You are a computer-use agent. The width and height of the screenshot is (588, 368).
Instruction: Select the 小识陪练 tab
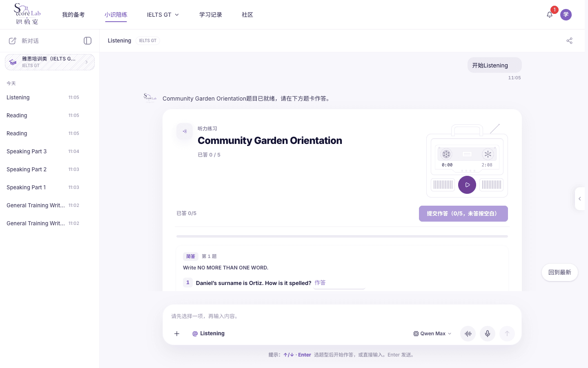tap(116, 15)
